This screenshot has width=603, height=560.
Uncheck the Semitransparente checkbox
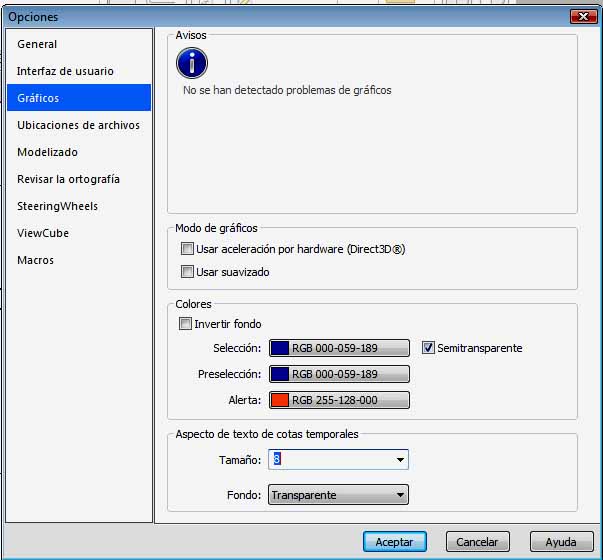tap(428, 348)
